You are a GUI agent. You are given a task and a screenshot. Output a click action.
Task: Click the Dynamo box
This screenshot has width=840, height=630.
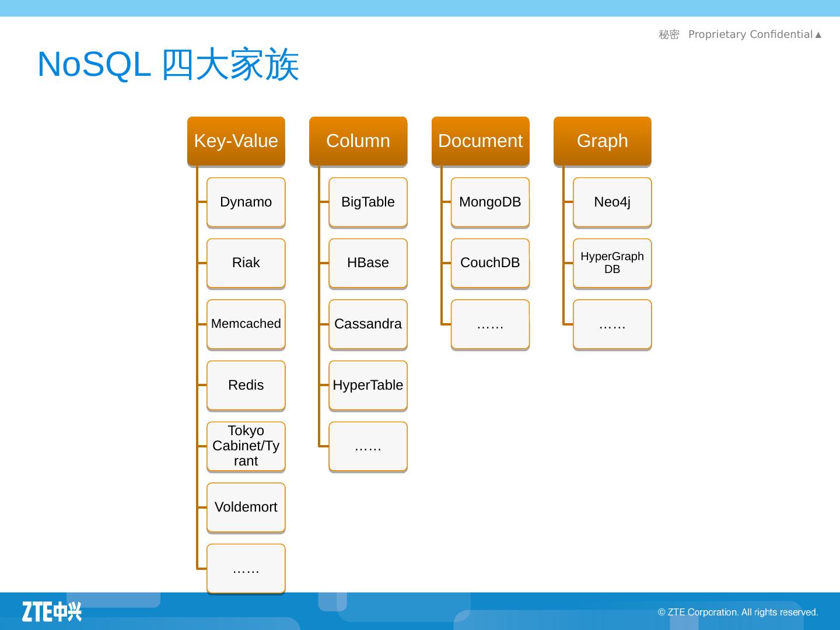coord(246,202)
